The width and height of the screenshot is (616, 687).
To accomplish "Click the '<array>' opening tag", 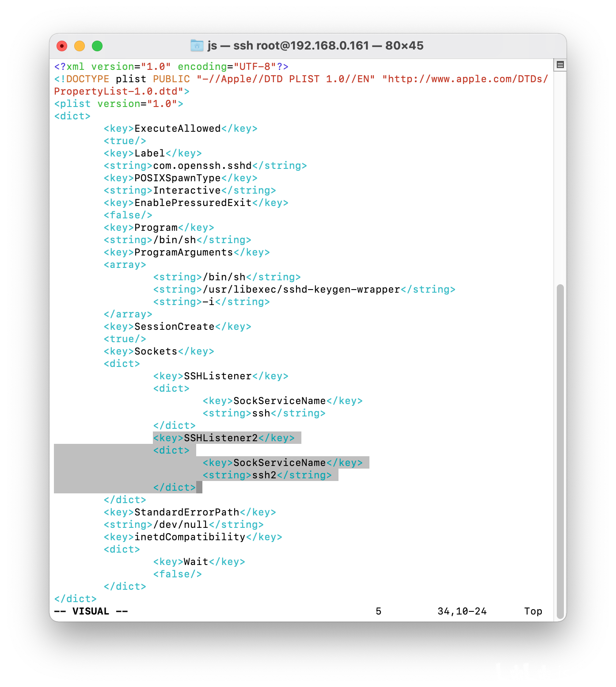I will pos(125,265).
